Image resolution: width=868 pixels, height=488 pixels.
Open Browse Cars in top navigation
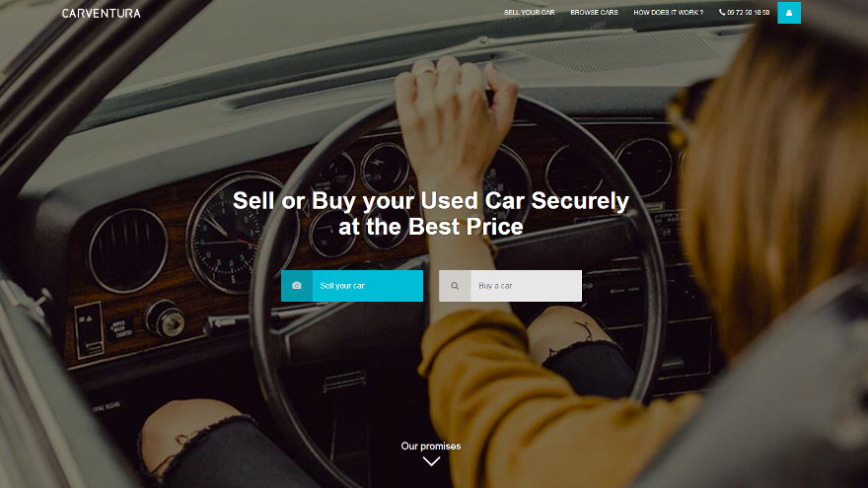pyautogui.click(x=594, y=12)
